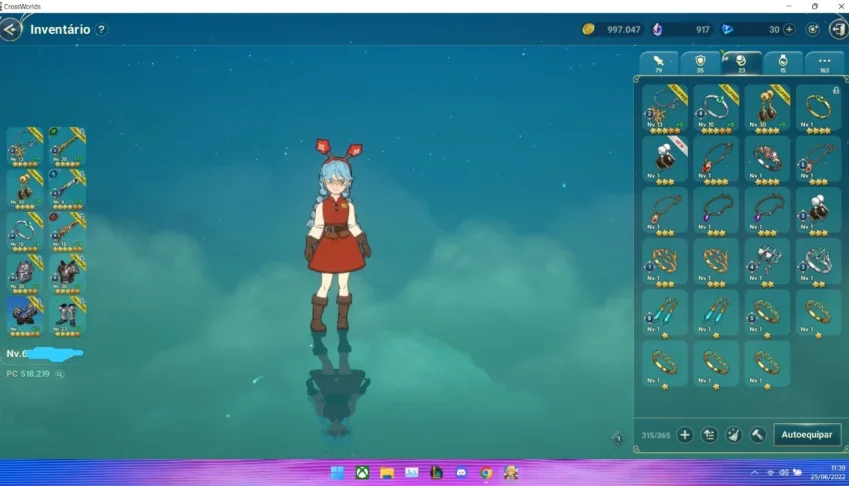Click the broom cleanup icon in bottom bar
This screenshot has width=849, height=486.
click(x=734, y=435)
